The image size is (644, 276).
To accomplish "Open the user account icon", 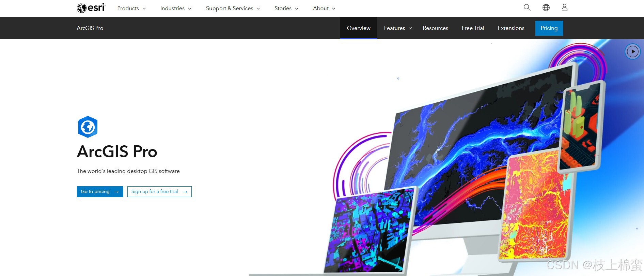I will (x=564, y=8).
